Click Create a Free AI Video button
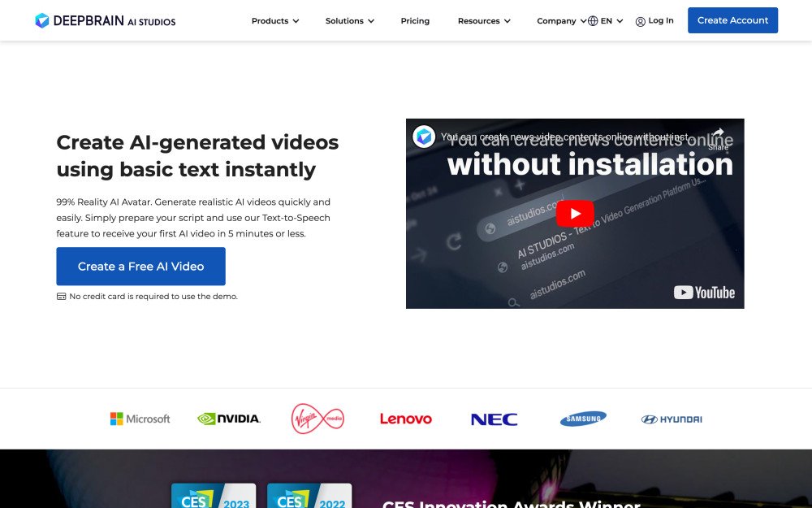 (140, 267)
